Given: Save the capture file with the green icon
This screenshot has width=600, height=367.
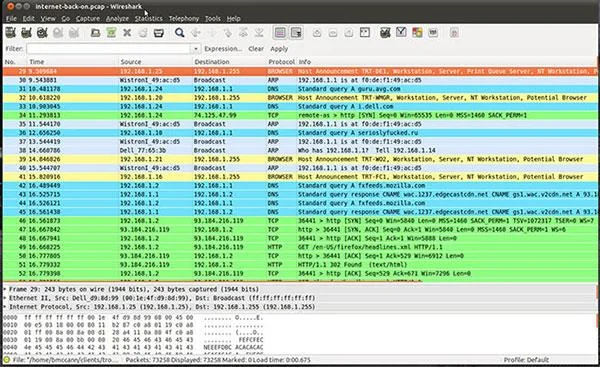Looking at the screenshot, I should (111, 33).
